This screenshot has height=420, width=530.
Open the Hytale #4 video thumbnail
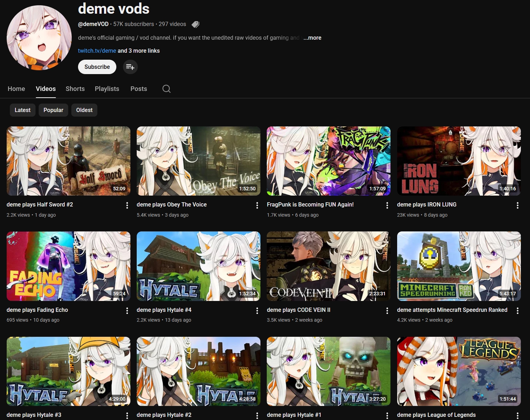point(199,266)
